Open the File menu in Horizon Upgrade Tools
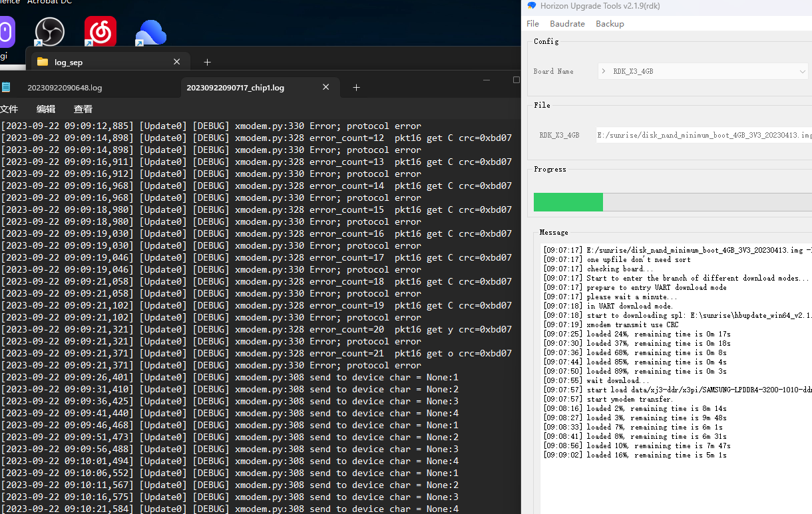 (532, 24)
